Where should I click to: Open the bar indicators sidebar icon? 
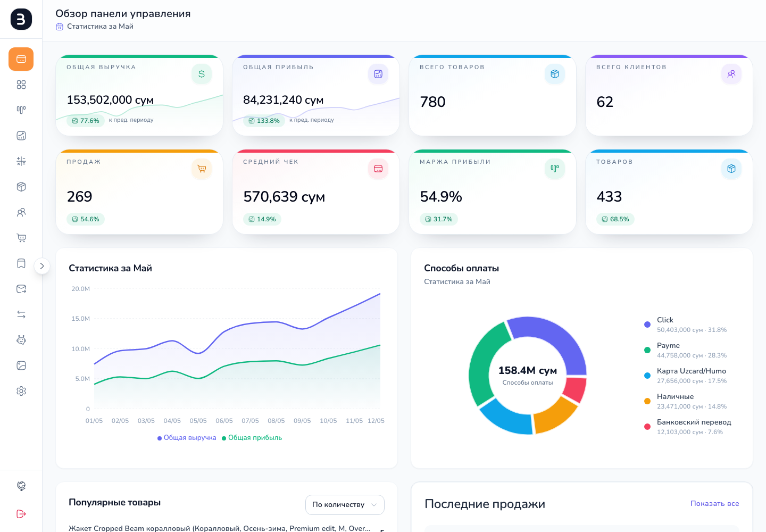tap(21, 110)
